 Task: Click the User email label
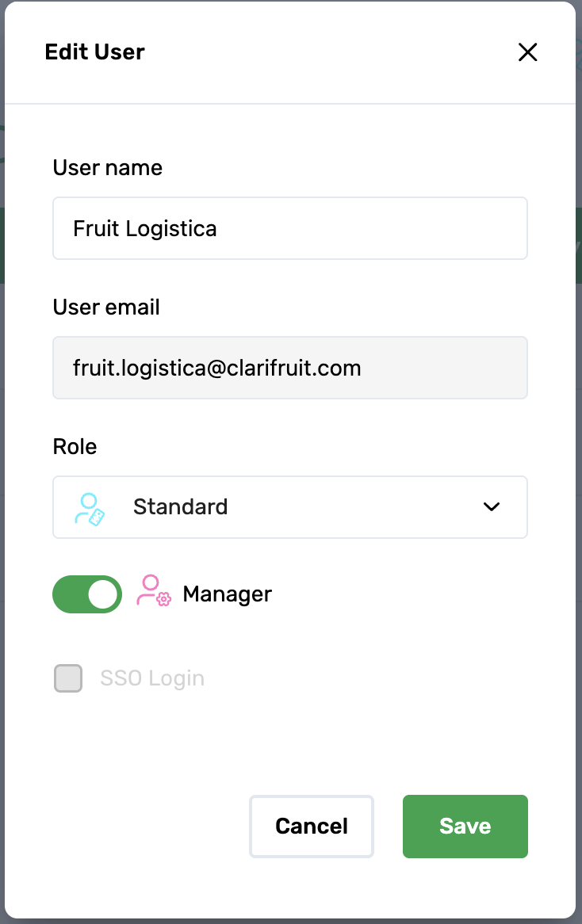pos(106,307)
